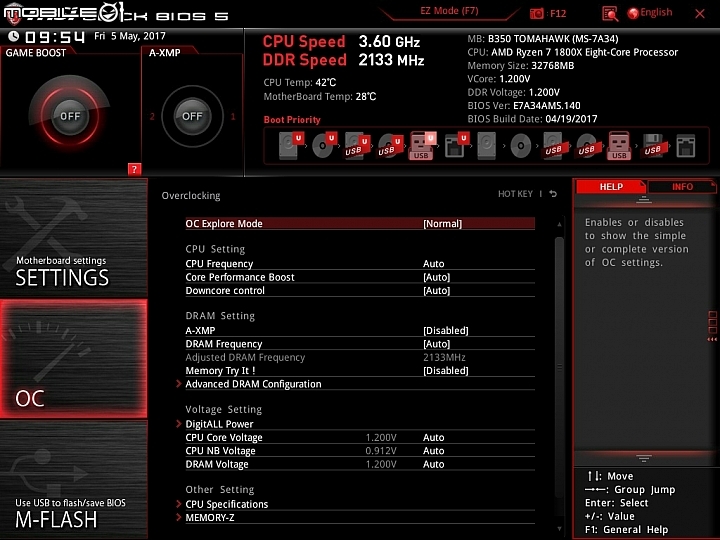The width and height of the screenshot is (720, 540).
Task: Click the OC settings list scrollbar
Action: click(x=559, y=367)
